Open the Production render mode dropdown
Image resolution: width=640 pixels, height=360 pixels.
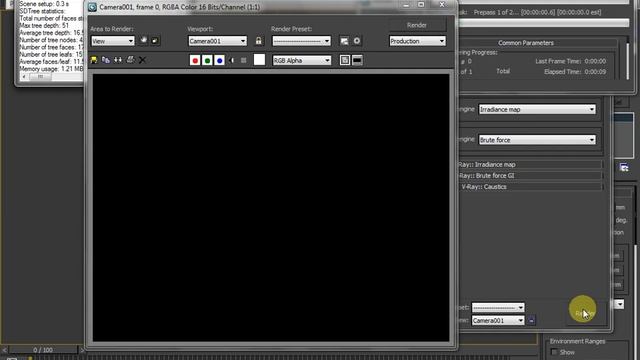point(417,41)
